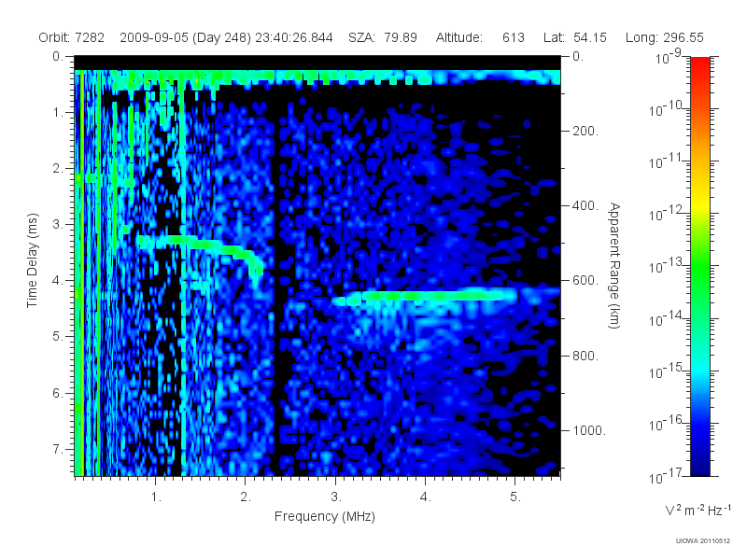Click apparent range tick '1000.'
Screen dimensions: 747x560
pyautogui.click(x=589, y=430)
